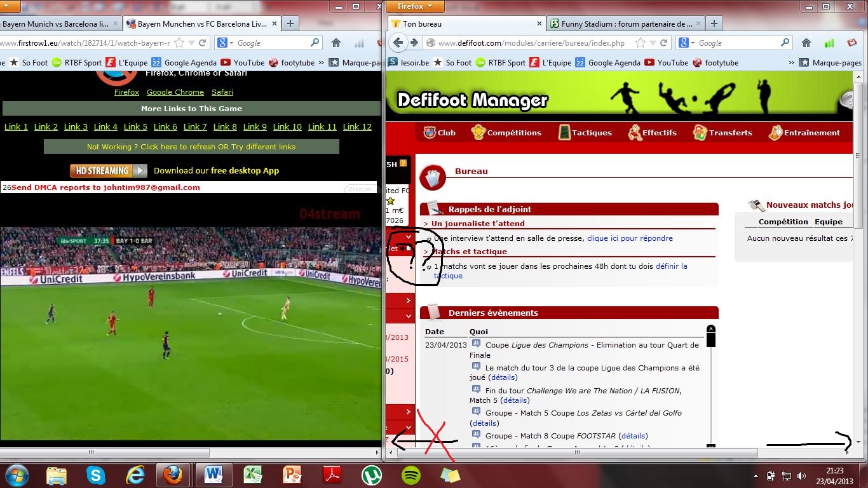This screenshot has height=488, width=868.
Task: Open the Tactiques board icon
Action: (x=564, y=133)
